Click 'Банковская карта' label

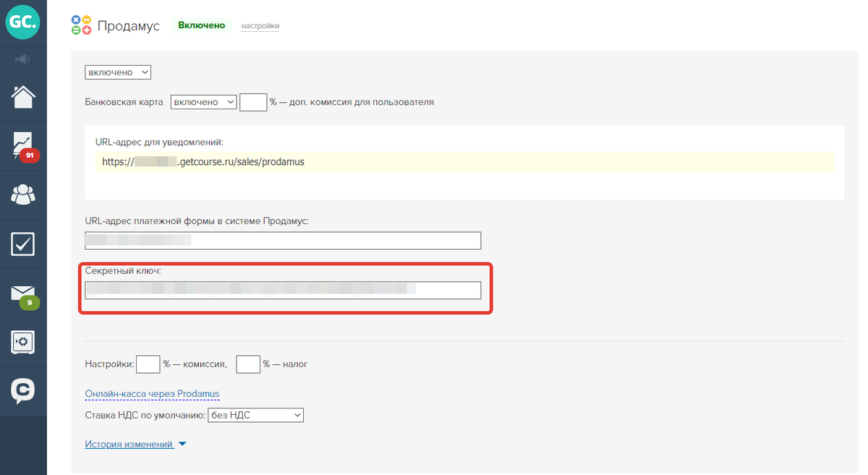tap(124, 102)
